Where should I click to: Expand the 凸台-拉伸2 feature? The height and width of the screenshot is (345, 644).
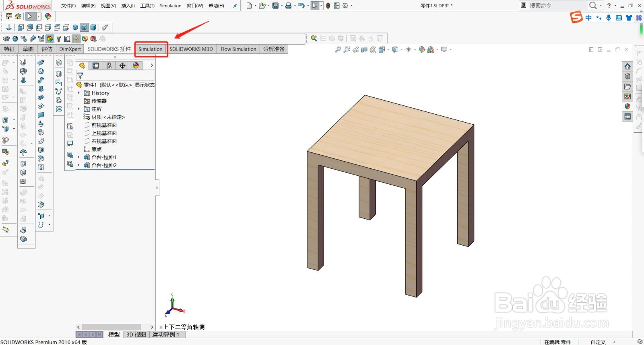(x=79, y=165)
